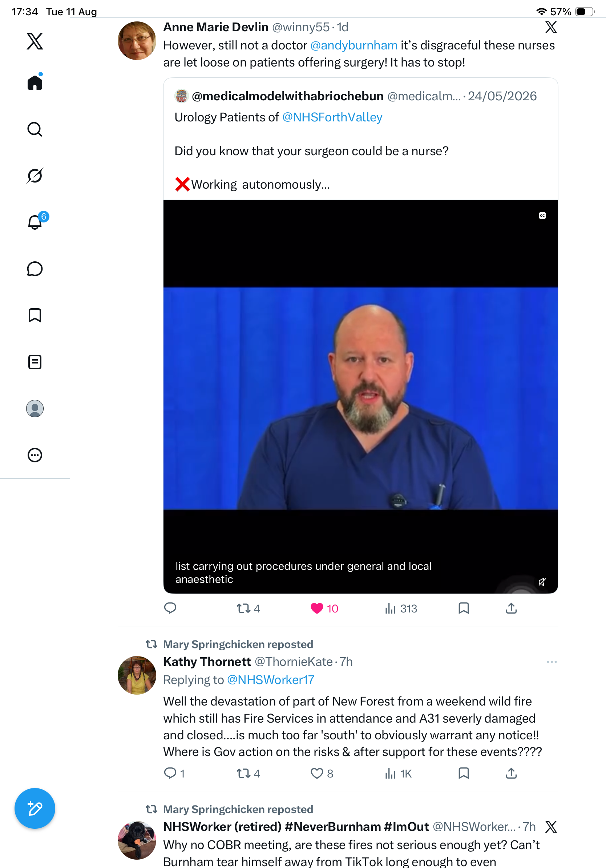Open the Grok icon in sidebar

pyautogui.click(x=35, y=176)
